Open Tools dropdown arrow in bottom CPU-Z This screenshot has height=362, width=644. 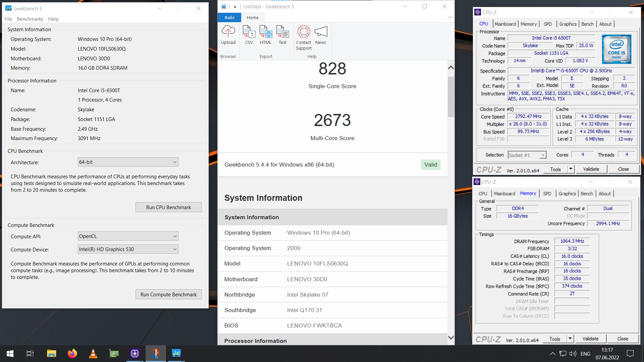tap(570, 339)
